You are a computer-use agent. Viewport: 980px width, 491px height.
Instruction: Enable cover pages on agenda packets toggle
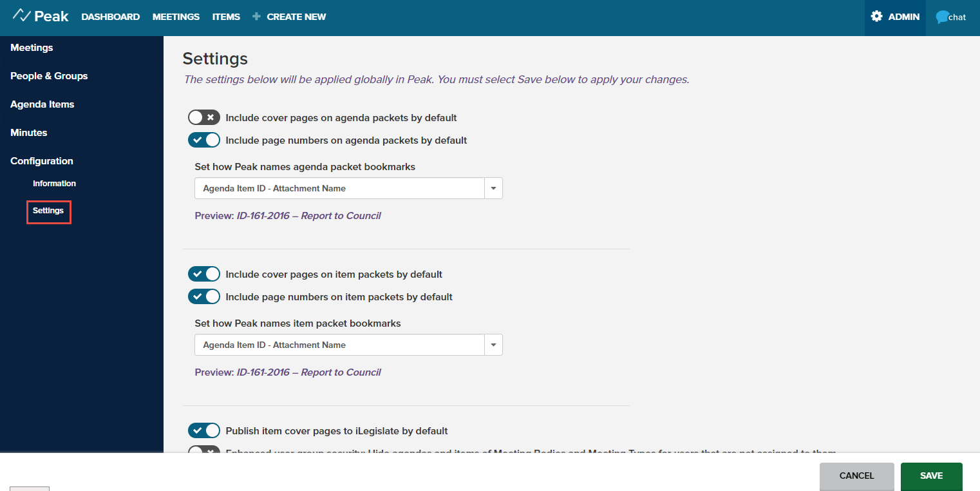[204, 118]
